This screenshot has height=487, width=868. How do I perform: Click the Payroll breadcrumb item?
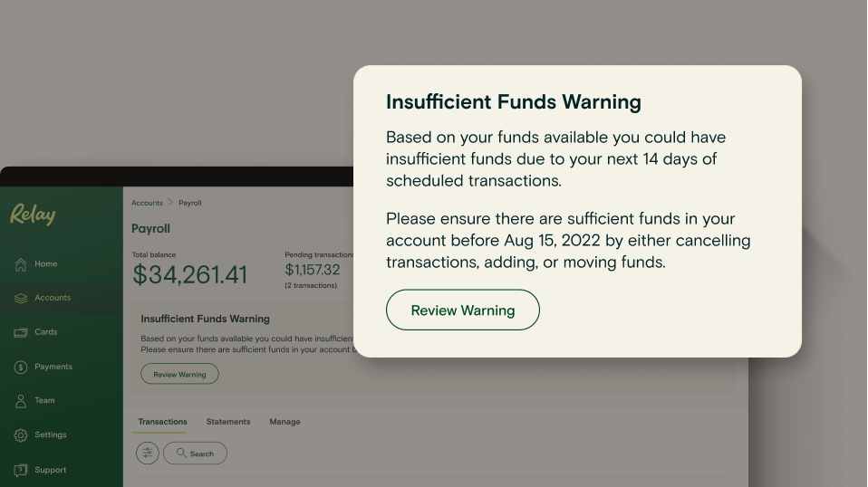[x=189, y=203]
